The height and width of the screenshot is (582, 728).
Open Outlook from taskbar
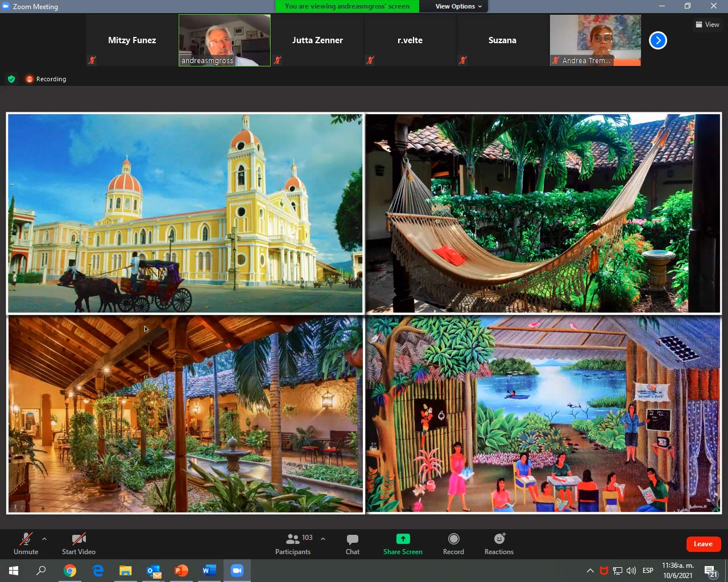coord(154,571)
